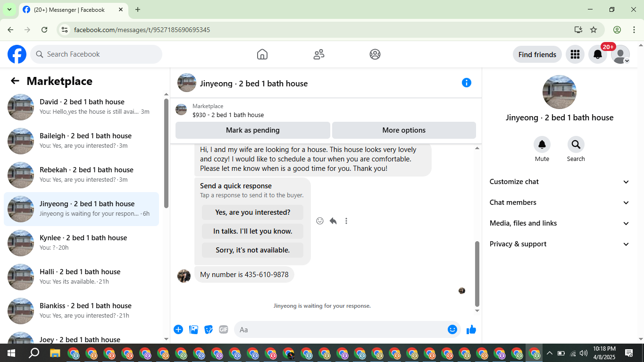Screen dimensions: 644x362
Task: Click the Aa message input field
Action: click(347, 329)
